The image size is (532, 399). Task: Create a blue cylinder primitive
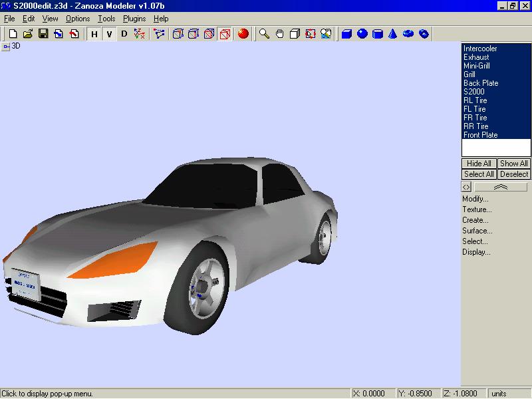pyautogui.click(x=378, y=34)
